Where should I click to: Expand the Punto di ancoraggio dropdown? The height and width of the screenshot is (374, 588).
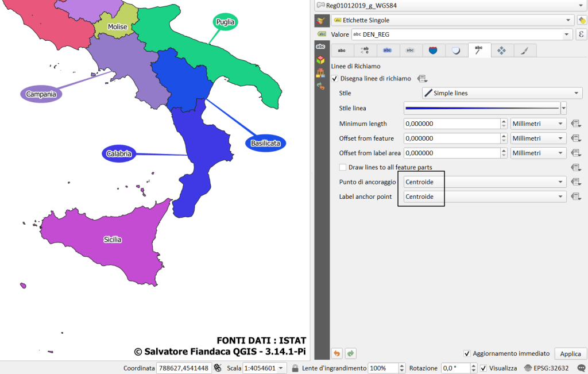click(x=484, y=182)
